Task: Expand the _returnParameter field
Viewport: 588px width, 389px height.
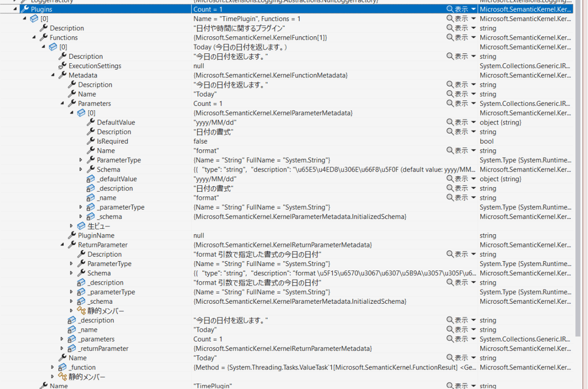Action: point(62,349)
